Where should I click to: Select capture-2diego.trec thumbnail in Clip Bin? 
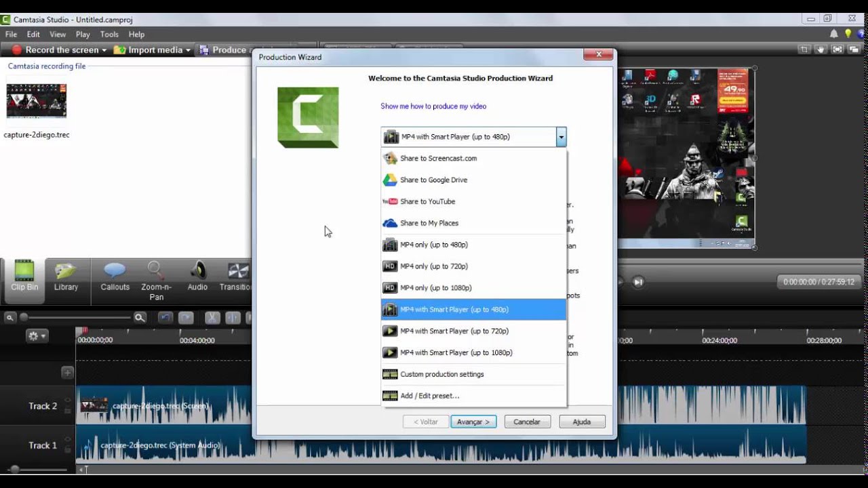[x=37, y=100]
